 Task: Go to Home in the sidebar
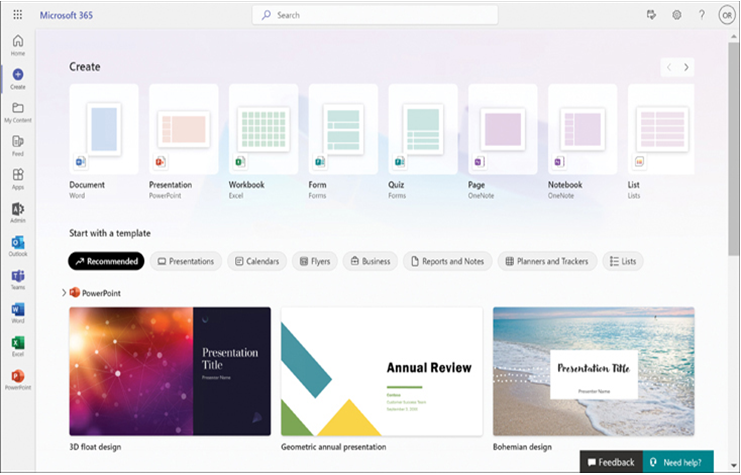(x=18, y=45)
